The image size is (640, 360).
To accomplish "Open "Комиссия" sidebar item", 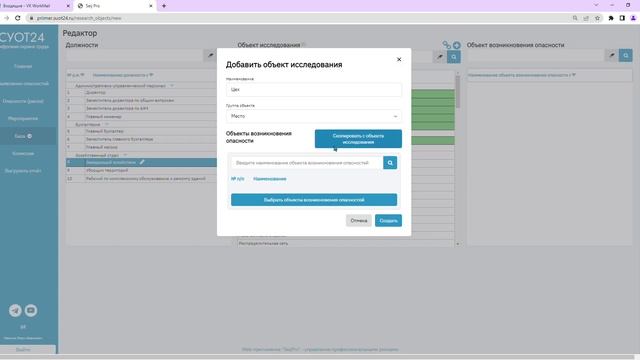I will click(x=23, y=153).
